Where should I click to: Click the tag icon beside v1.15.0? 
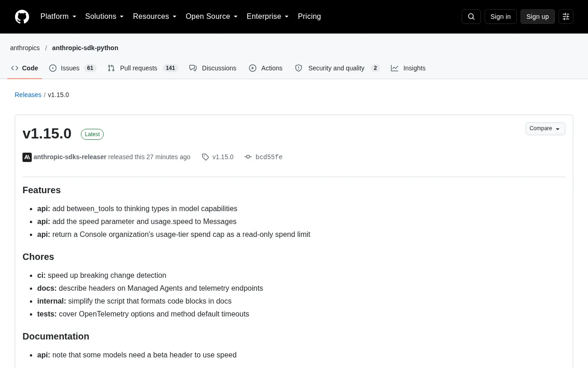pyautogui.click(x=205, y=157)
